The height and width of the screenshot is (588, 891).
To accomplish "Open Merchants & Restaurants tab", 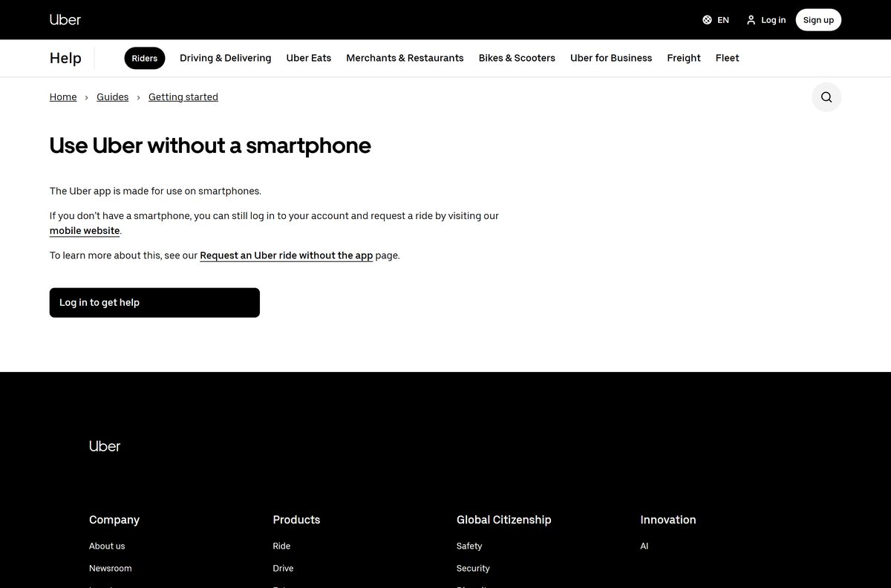I will pos(405,58).
